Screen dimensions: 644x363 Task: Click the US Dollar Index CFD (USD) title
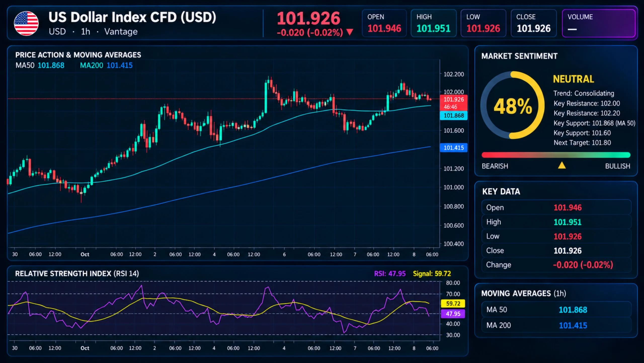click(x=132, y=17)
